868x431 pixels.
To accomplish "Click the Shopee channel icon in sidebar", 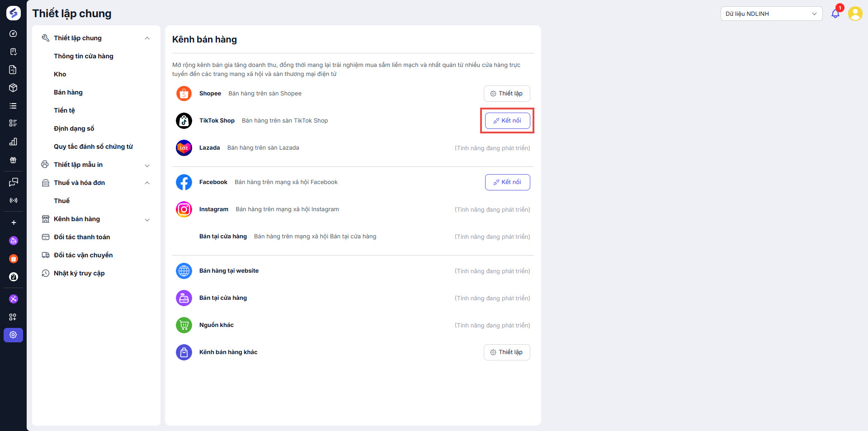I will [14, 259].
